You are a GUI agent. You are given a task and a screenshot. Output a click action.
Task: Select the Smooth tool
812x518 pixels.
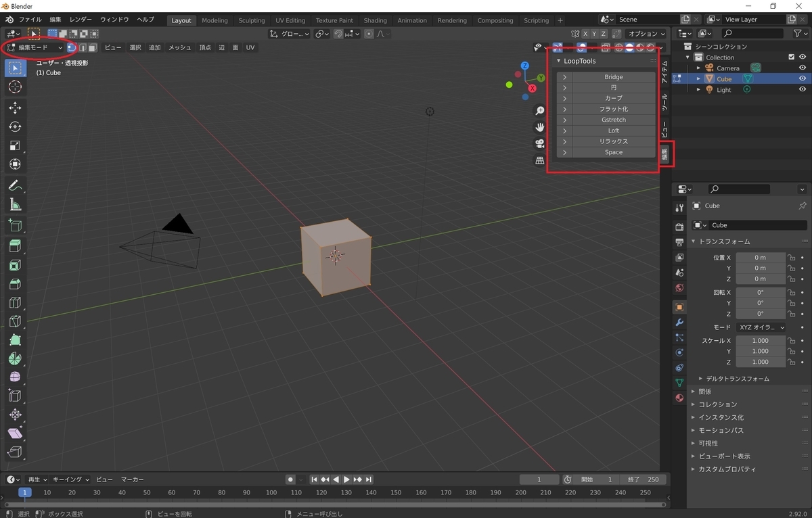15,377
